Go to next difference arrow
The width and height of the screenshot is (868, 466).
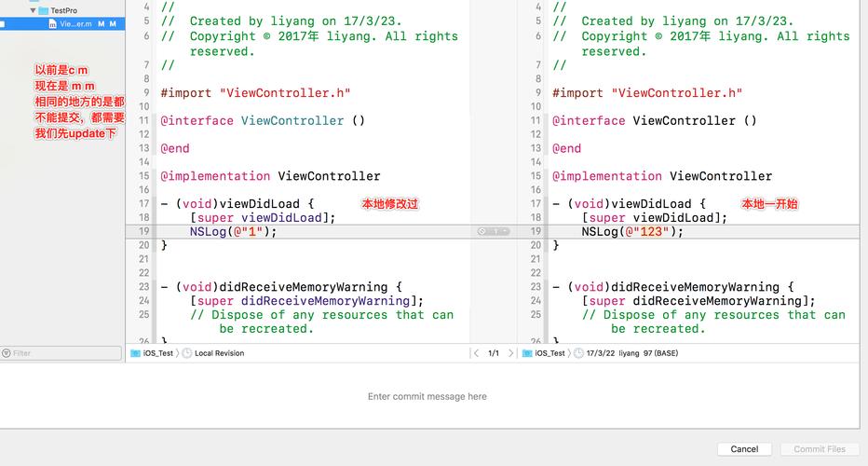[x=510, y=353]
